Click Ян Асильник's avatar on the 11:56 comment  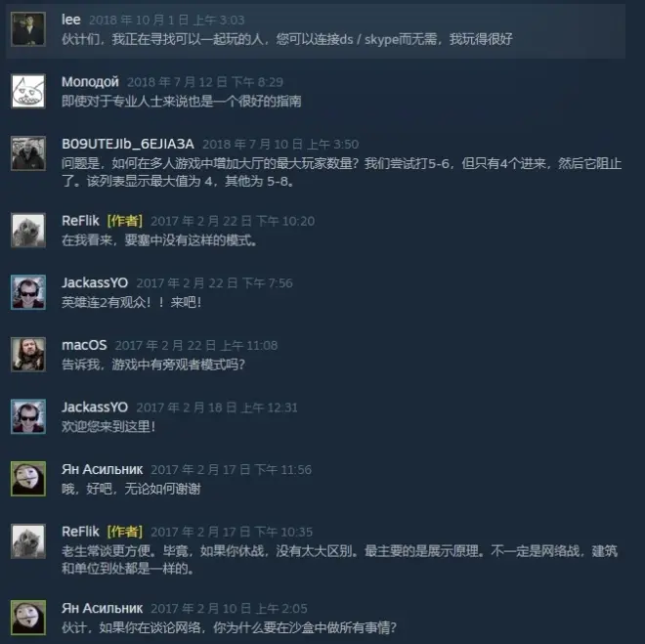pos(28,479)
